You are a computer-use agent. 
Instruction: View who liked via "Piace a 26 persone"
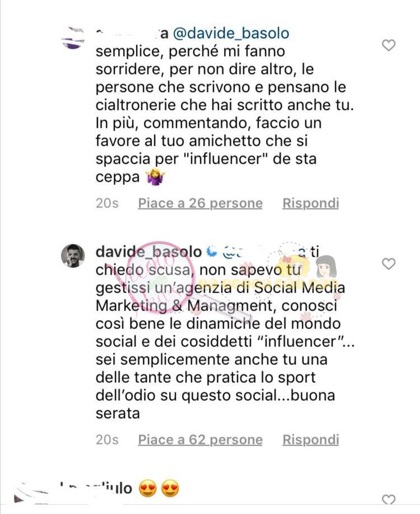(x=200, y=203)
